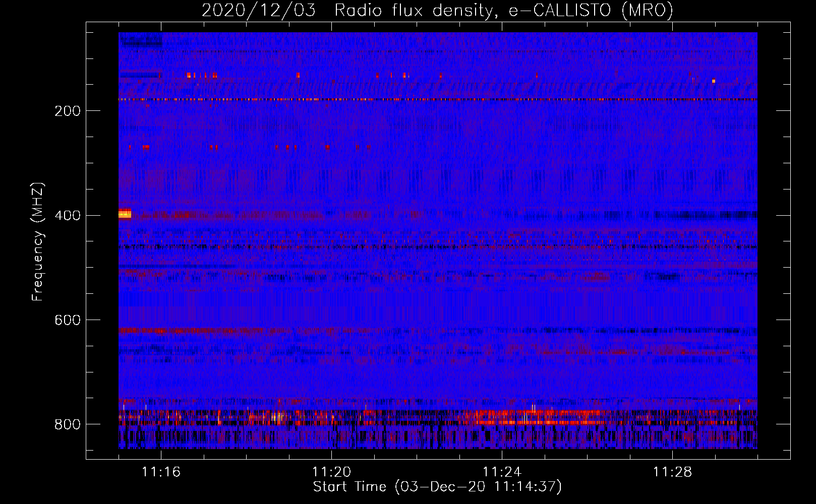Screen dimensions: 816x504
Task: Click the 800 frequency tick label
Action: pos(68,425)
